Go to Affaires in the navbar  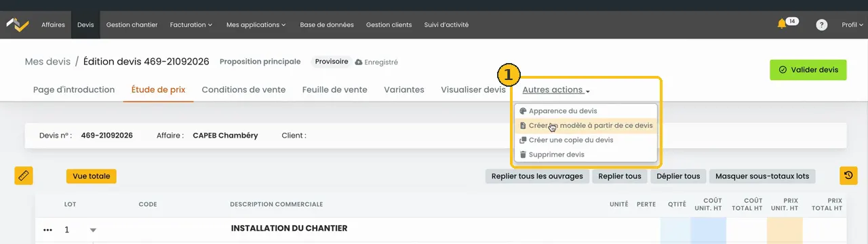pyautogui.click(x=53, y=24)
